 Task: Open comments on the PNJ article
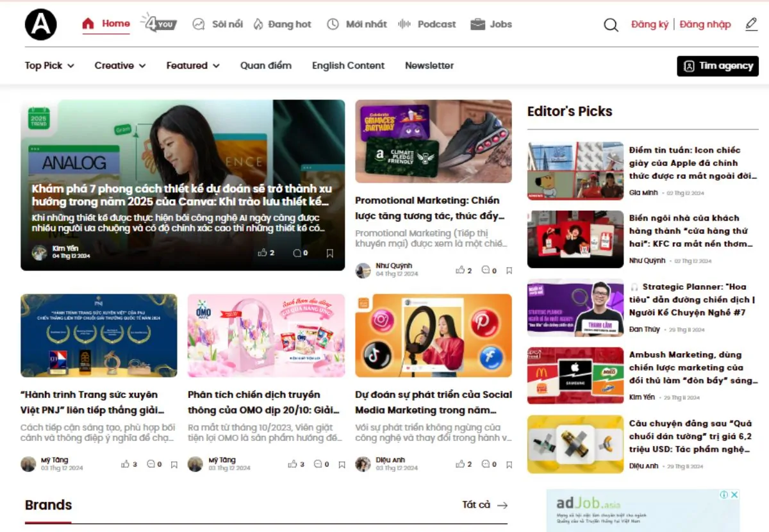tap(151, 464)
